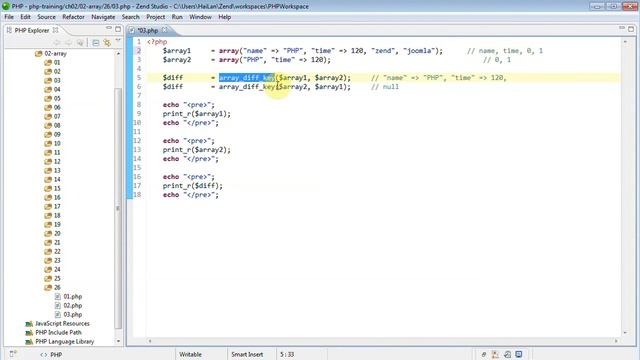This screenshot has height=360, width=640.
Task: Open the File menu
Action: 9,17
